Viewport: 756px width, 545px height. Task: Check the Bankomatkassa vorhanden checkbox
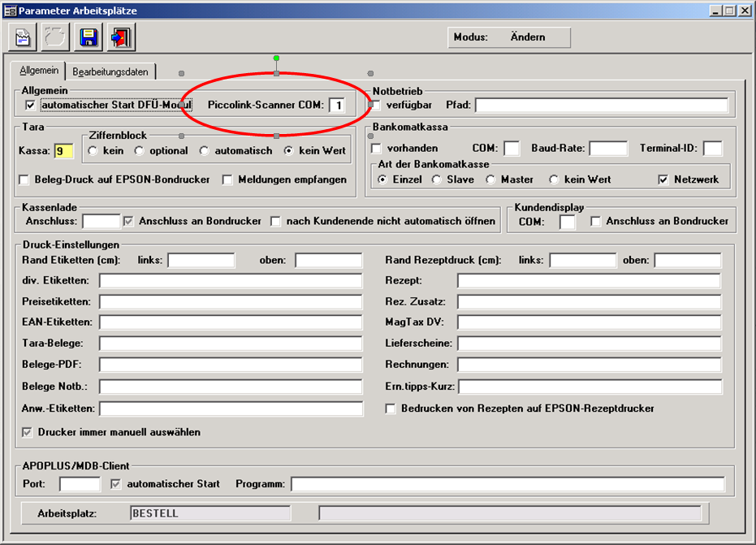click(376, 149)
